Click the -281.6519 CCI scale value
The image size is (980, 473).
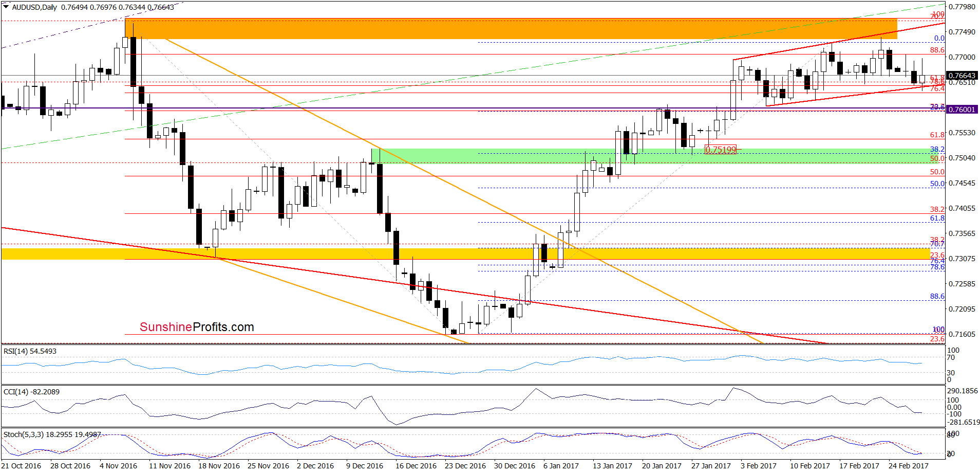pyautogui.click(x=964, y=422)
